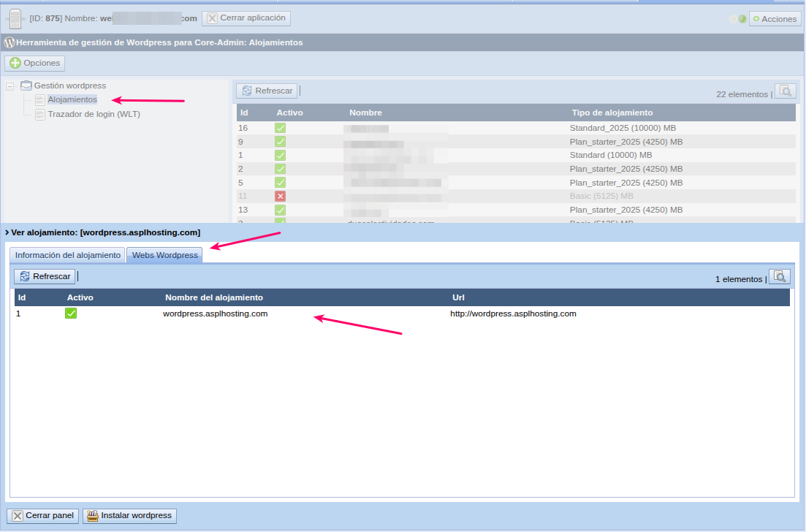This screenshot has height=532, width=806.
Task: Click the green status indicator near Acciones
Action: click(x=742, y=19)
